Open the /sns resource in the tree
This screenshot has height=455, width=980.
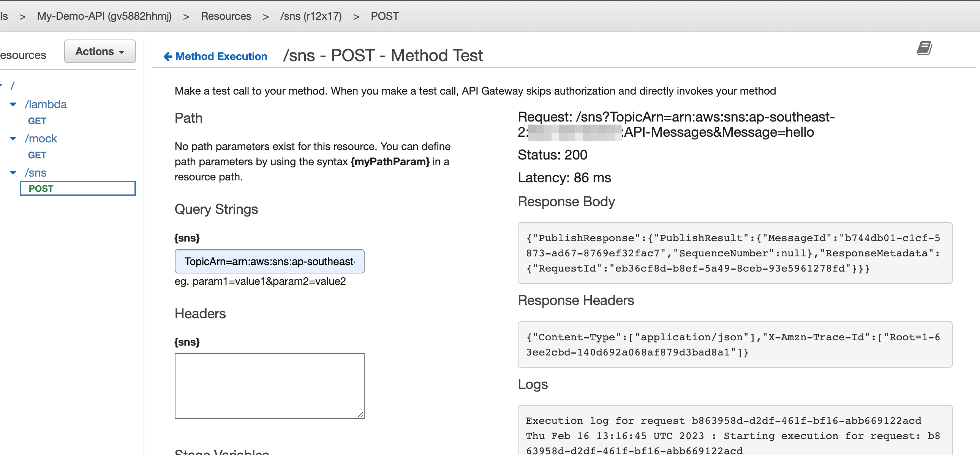(x=36, y=173)
